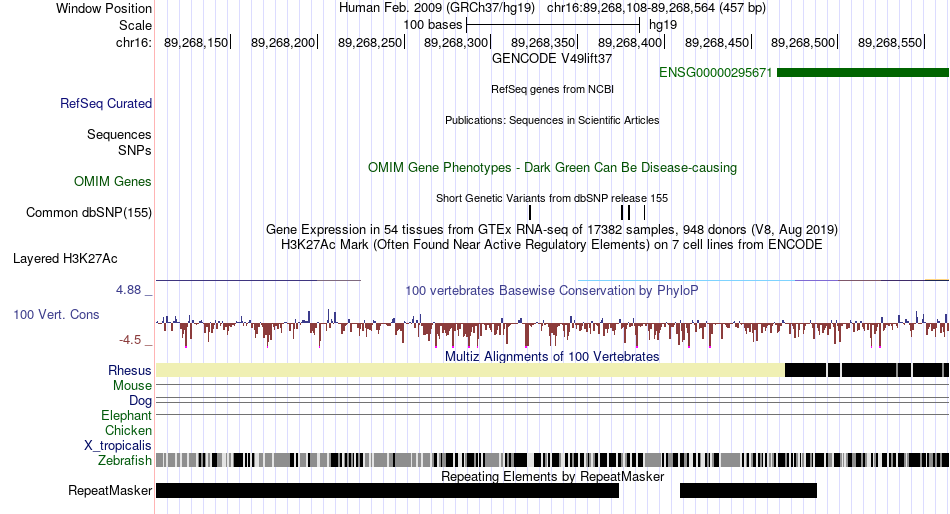
Task: Click the ENSG00000295671 gene name
Action: [x=716, y=73]
